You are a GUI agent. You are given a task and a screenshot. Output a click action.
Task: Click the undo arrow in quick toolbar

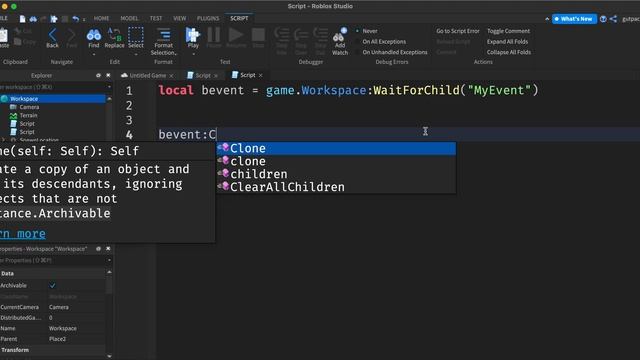(76, 19)
